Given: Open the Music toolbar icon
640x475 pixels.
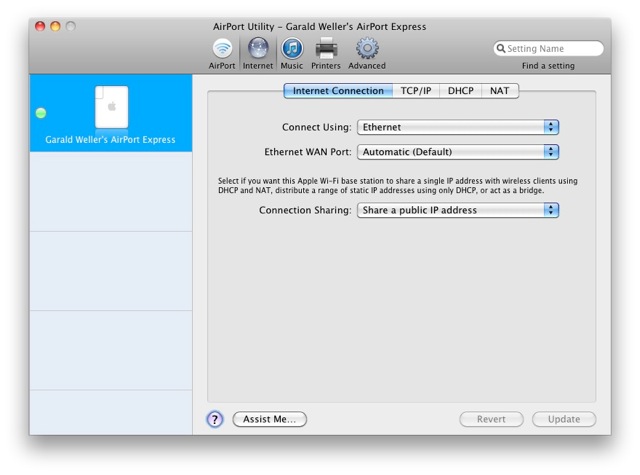Looking at the screenshot, I should point(292,53).
